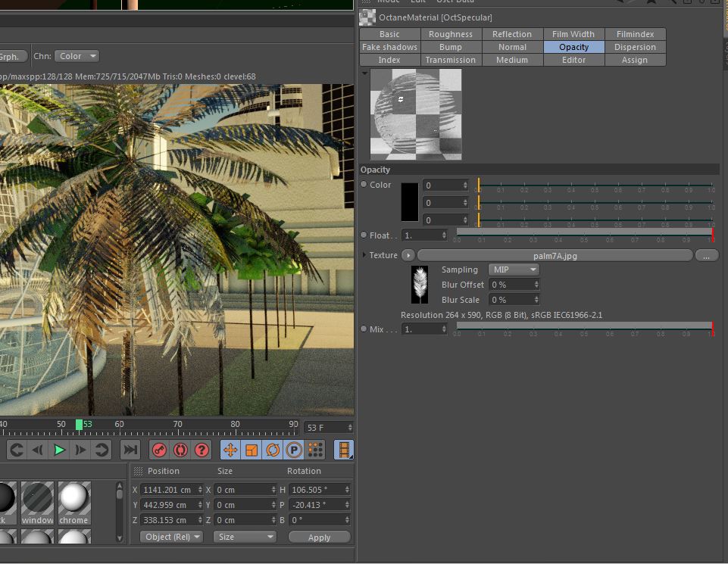Toggle the Parameter P key icon
The width and height of the screenshot is (728, 564).
(294, 450)
